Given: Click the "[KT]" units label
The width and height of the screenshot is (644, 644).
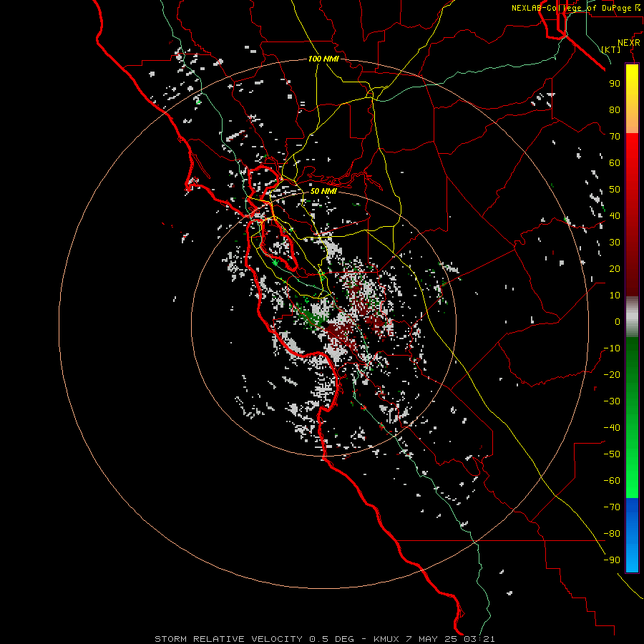Looking at the screenshot, I should 611,49.
